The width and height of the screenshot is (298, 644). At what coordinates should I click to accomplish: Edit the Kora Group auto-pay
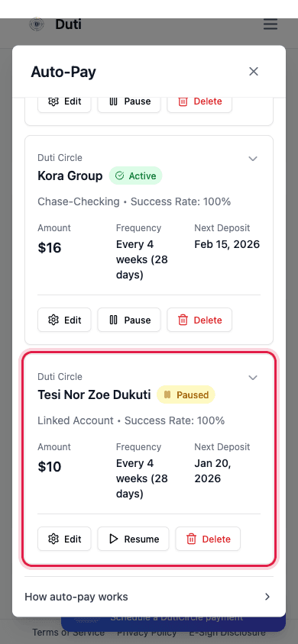(x=64, y=320)
